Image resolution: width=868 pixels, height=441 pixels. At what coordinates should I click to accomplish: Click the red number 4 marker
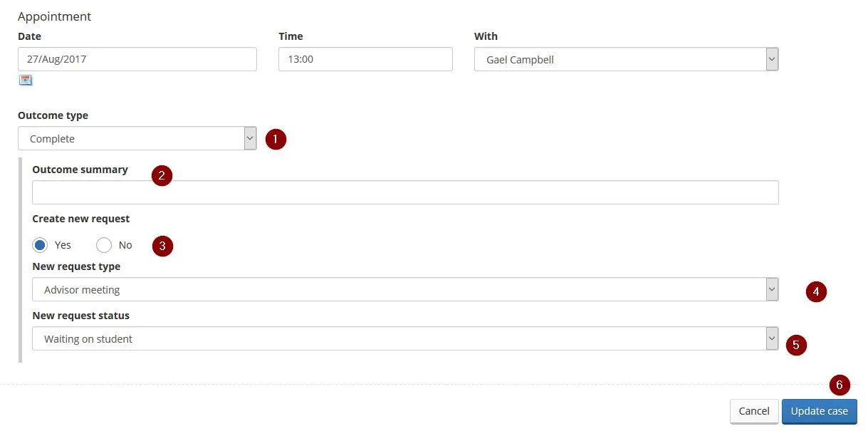[816, 291]
